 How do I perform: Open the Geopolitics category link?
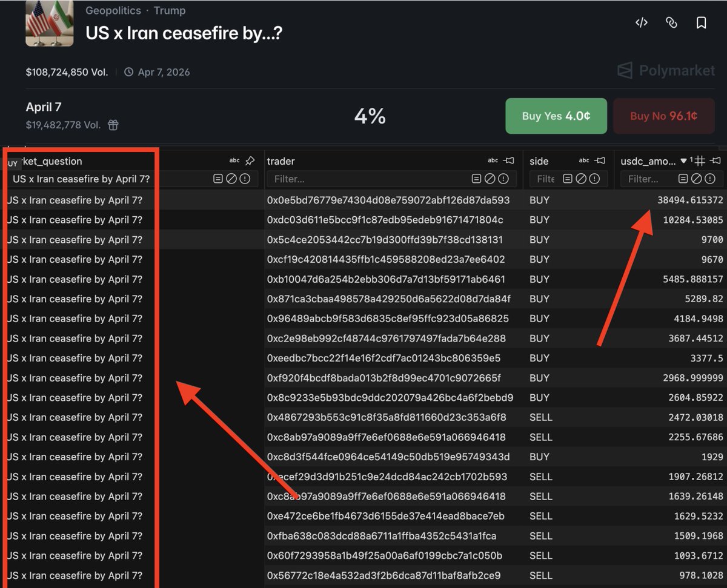coord(113,11)
